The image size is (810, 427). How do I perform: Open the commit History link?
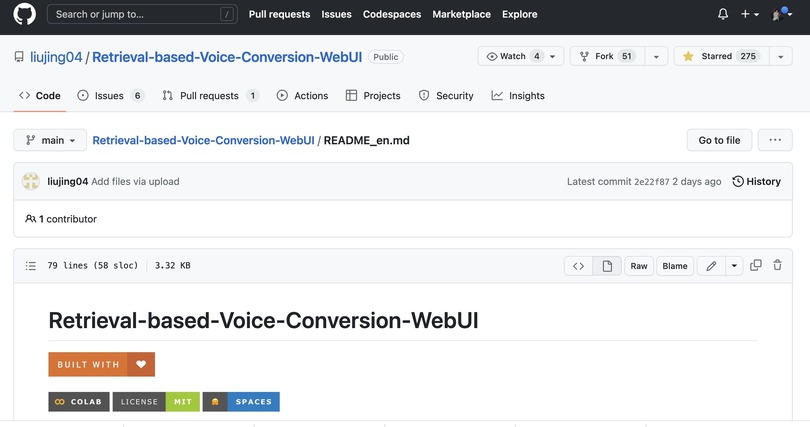(756, 182)
